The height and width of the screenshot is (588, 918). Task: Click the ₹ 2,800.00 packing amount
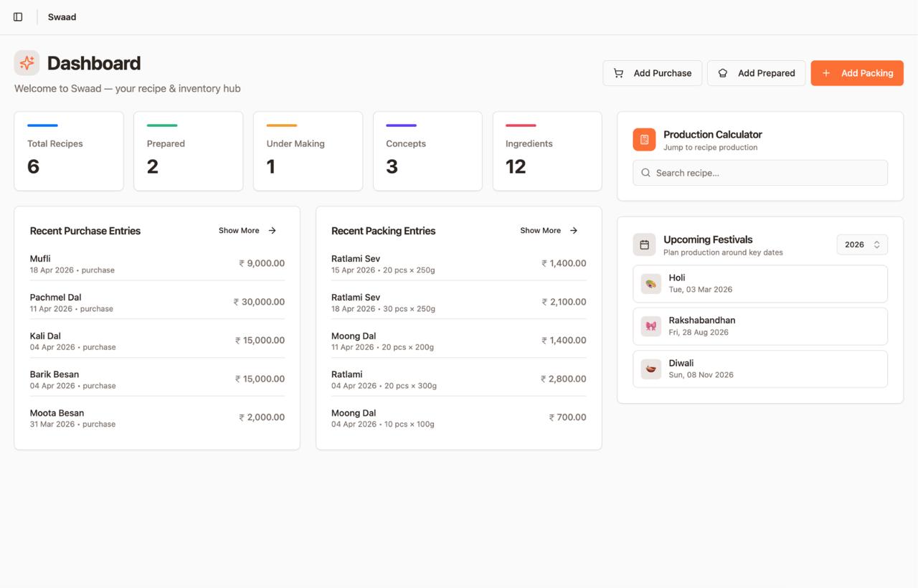(x=564, y=379)
